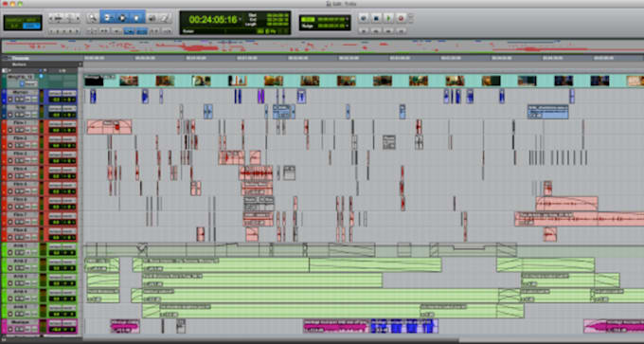Select the Selector tool in the toolbar
Screen dimensions: 644x344
(x=122, y=18)
